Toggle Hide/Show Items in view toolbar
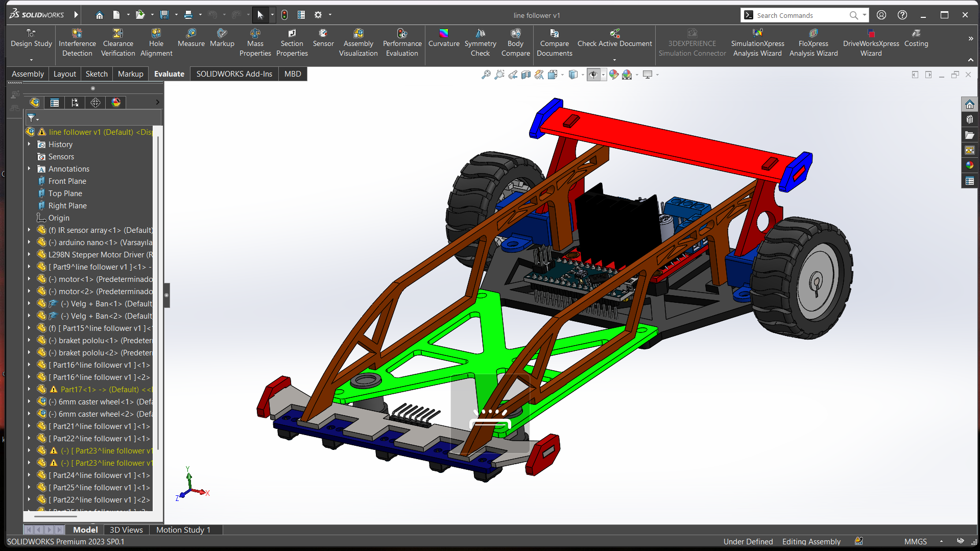This screenshot has width=980, height=551. coord(593,75)
